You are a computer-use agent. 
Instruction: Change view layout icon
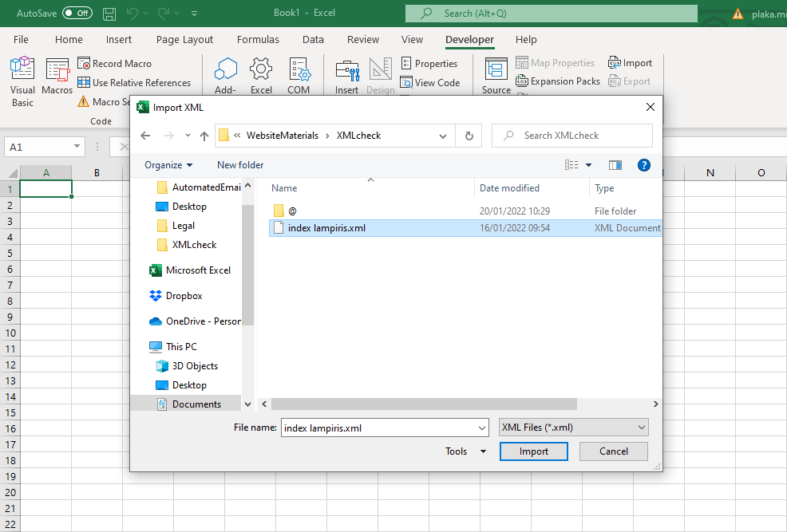(x=571, y=165)
